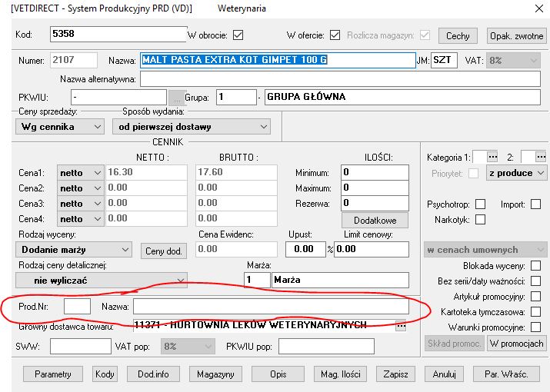Check the Blokada wyceny option
The image size is (550, 392).
535,266
